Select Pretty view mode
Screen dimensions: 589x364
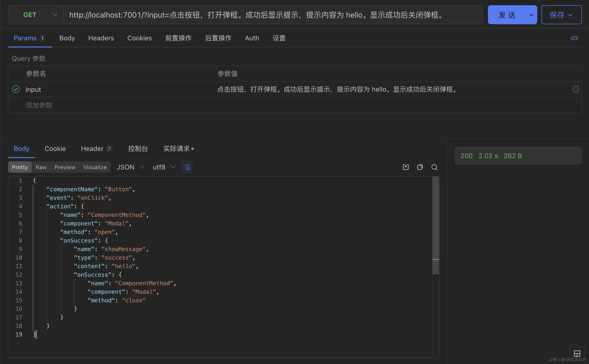click(20, 167)
